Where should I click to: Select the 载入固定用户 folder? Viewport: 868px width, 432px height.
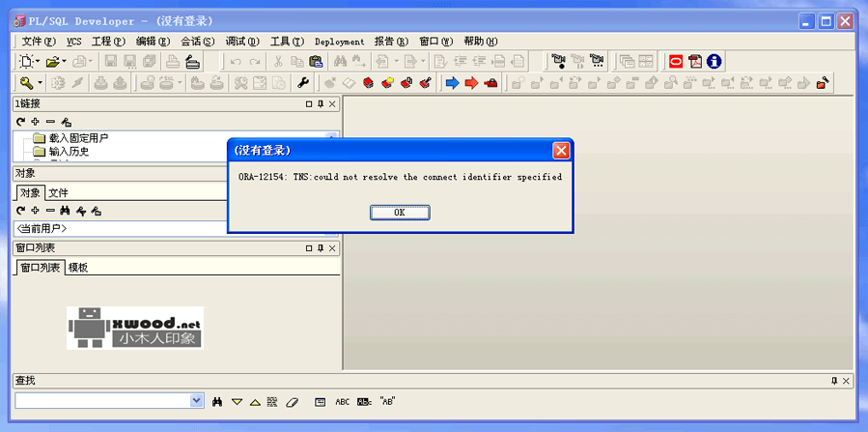(70, 138)
